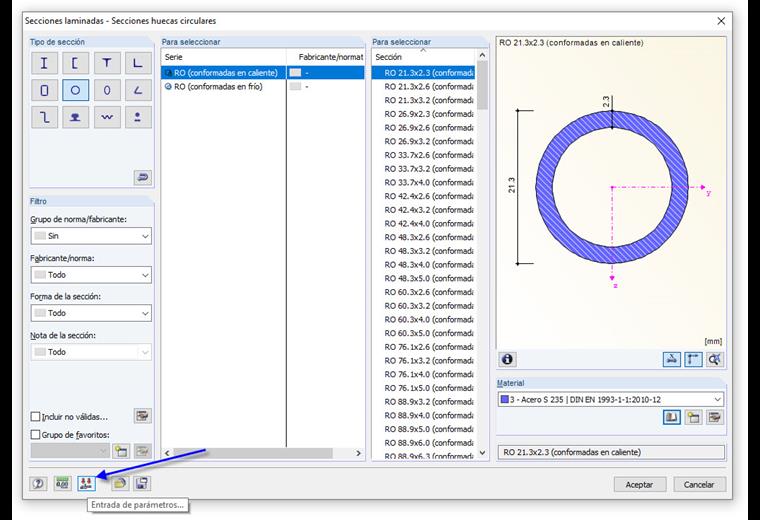
Task: Select section RO 26.9x3.2
Action: (x=424, y=141)
